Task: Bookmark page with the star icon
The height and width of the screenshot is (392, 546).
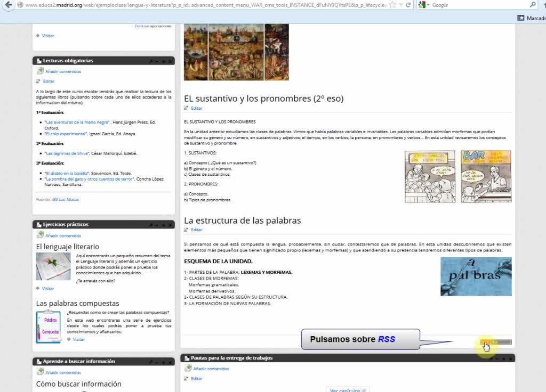Action: (392, 5)
